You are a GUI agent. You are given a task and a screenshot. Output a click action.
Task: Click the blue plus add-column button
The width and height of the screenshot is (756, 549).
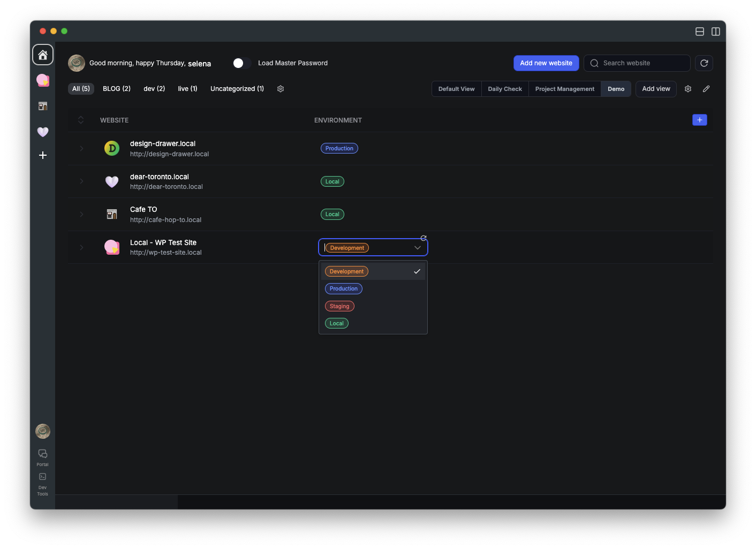point(699,120)
